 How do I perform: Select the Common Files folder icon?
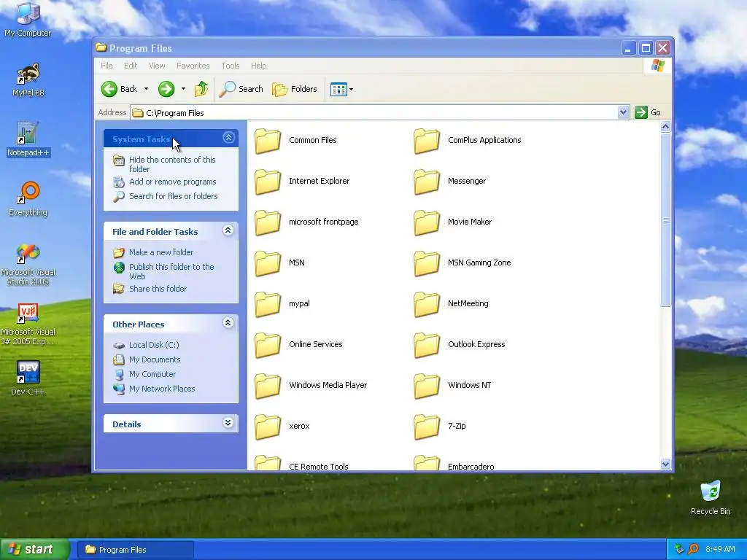268,141
